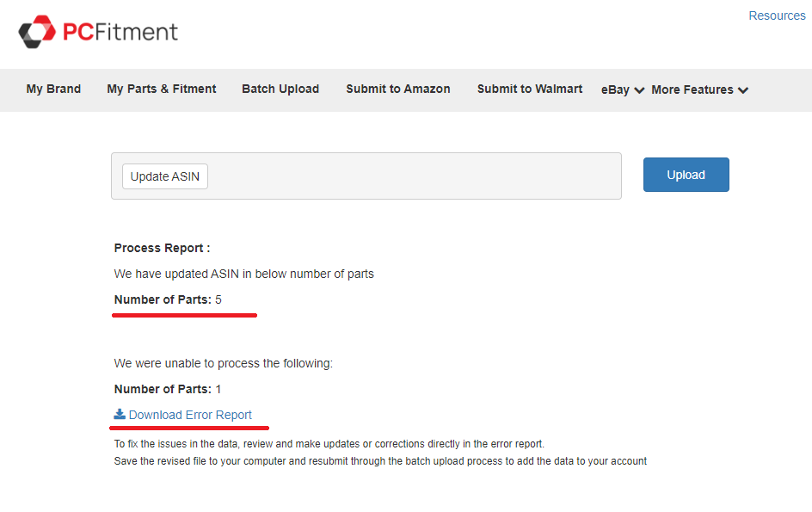The image size is (812, 512).
Task: Expand the More Features menu label
Action: [692, 89]
